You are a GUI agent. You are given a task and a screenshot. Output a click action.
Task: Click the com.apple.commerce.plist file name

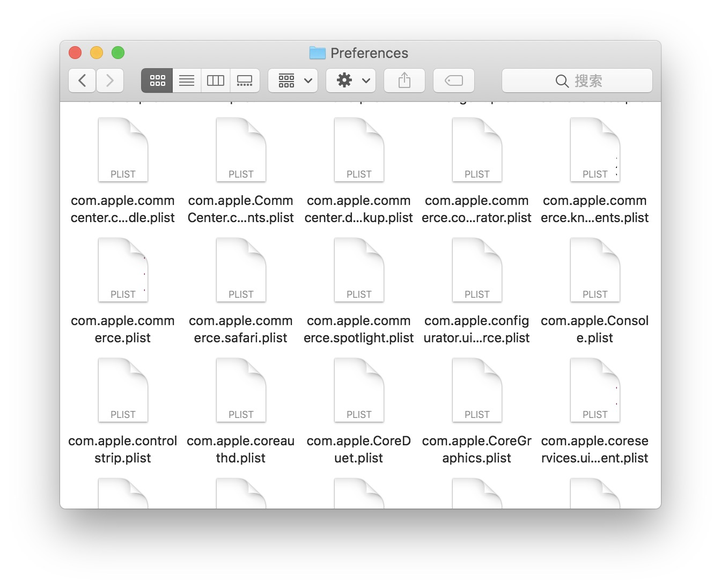(123, 329)
